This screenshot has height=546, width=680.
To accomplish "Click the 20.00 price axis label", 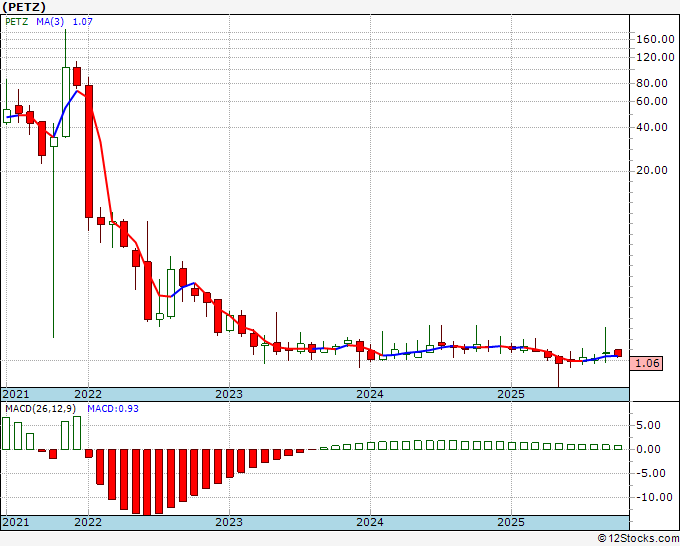I will (x=652, y=170).
